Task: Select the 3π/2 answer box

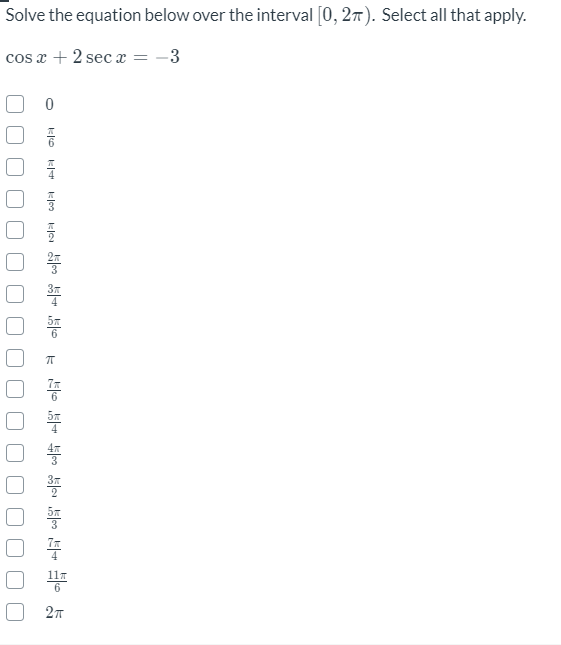Action: click(15, 485)
